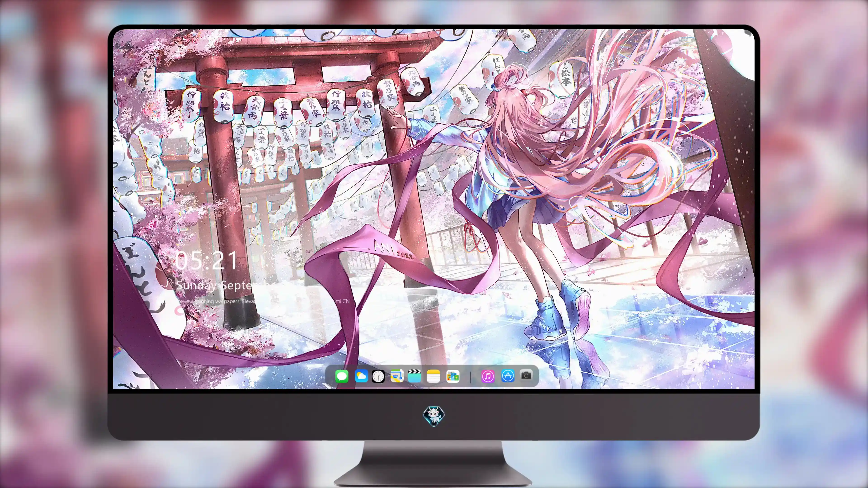Open the Clock app in the dock
This screenshot has height=488, width=868.
pos(378,376)
